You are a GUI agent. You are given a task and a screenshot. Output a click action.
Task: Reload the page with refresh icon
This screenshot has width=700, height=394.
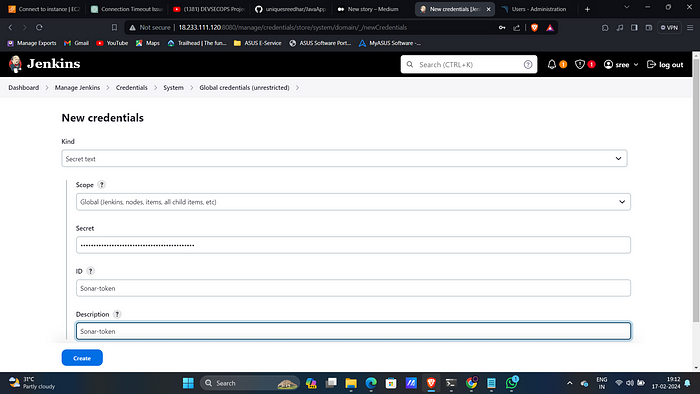click(x=39, y=27)
